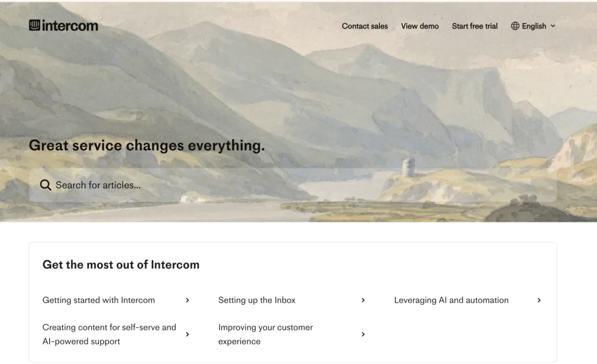This screenshot has height=364, width=597.
Task: Focus the Search for articles field
Action: [292, 185]
